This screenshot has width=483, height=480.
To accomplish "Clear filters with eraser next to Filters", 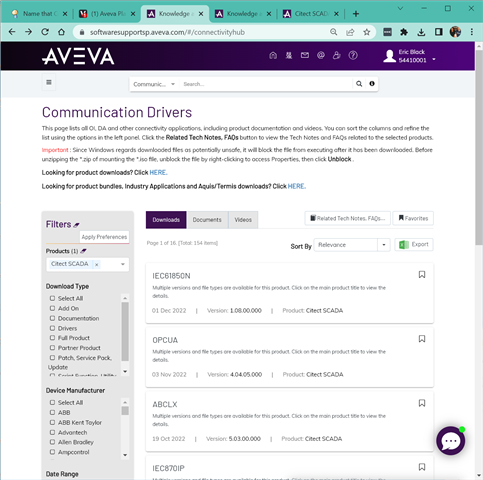I will tap(76, 225).
